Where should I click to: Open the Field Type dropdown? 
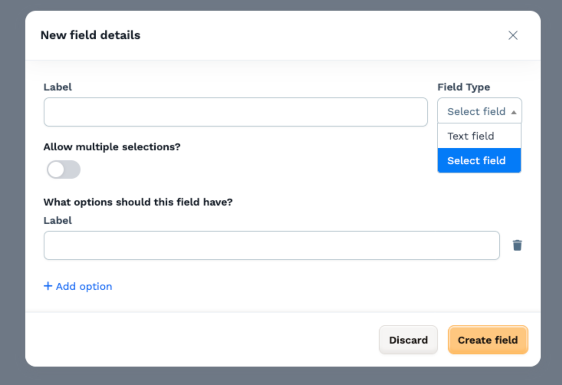(x=480, y=111)
